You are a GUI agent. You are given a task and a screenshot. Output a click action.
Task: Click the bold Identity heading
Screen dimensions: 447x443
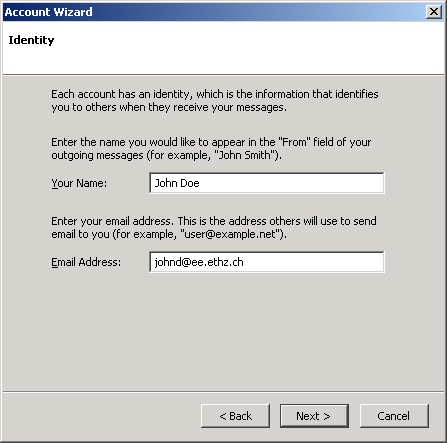pyautogui.click(x=31, y=40)
